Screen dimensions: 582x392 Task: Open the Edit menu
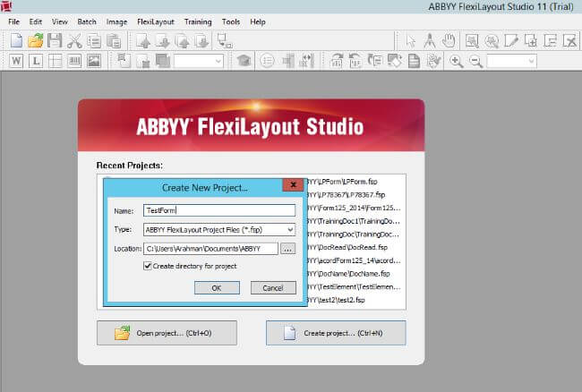[x=36, y=21]
